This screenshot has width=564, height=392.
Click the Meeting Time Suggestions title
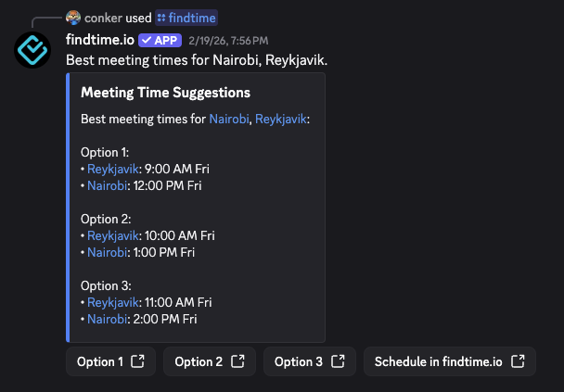[x=165, y=93]
